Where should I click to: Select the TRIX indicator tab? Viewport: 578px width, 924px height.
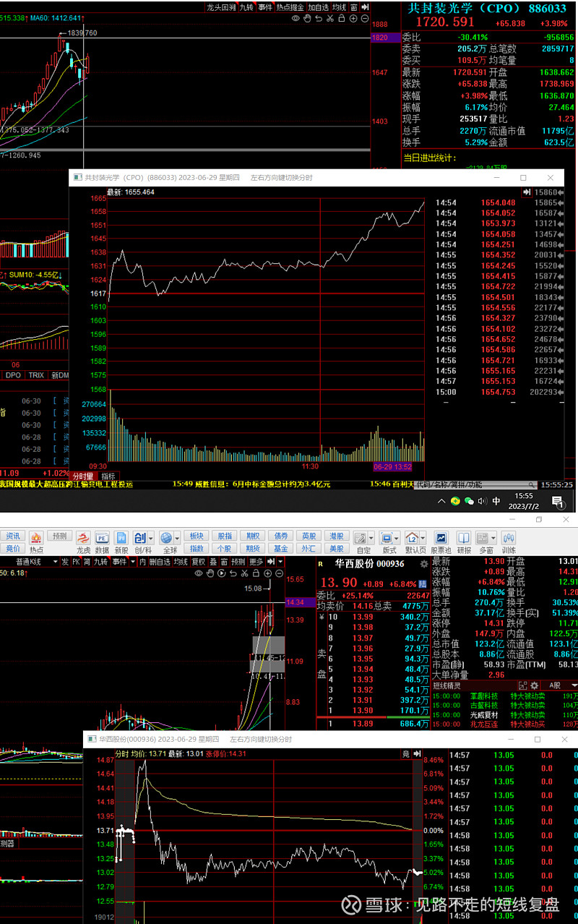36,375
